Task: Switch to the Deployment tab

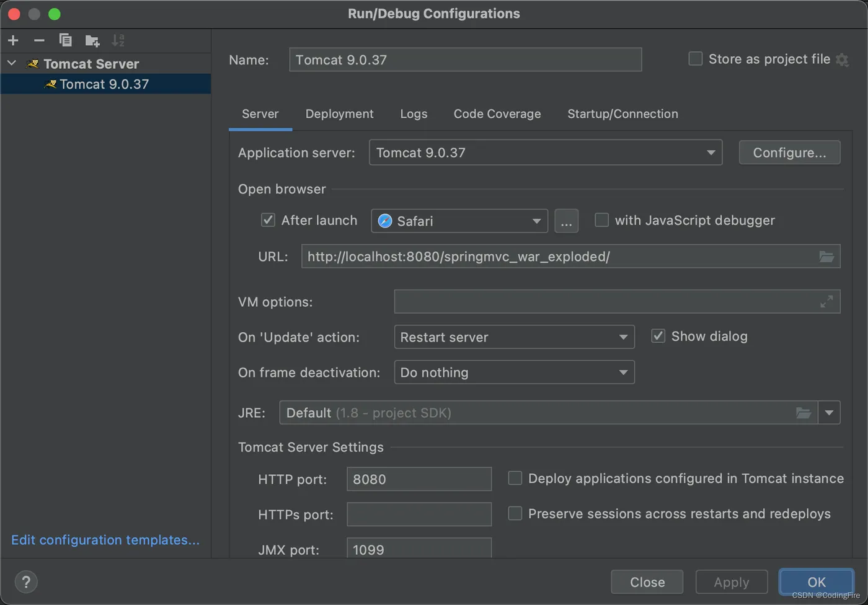Action: click(x=339, y=114)
